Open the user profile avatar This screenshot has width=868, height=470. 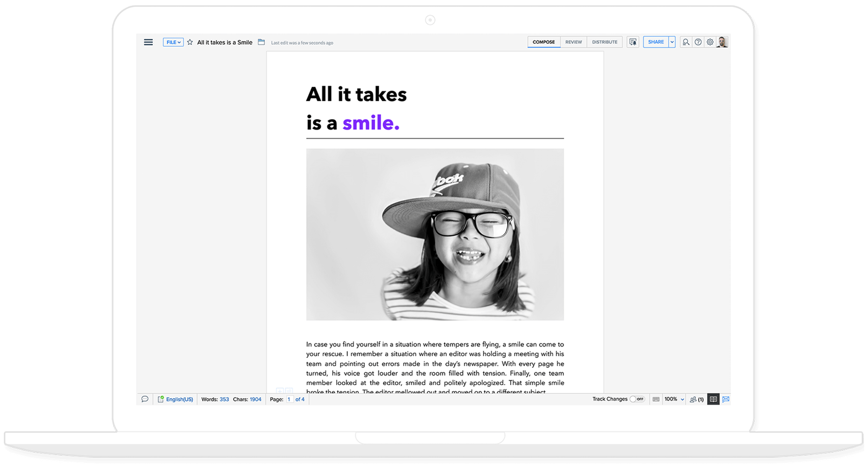pos(722,42)
